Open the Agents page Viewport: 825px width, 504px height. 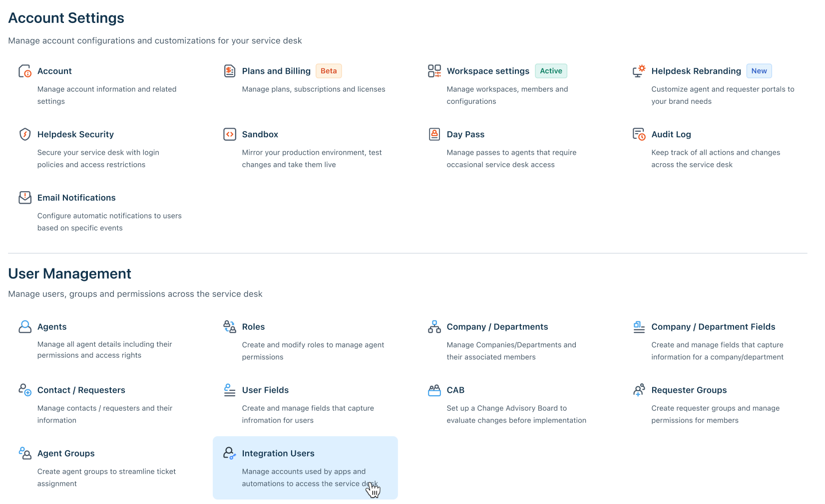point(52,327)
